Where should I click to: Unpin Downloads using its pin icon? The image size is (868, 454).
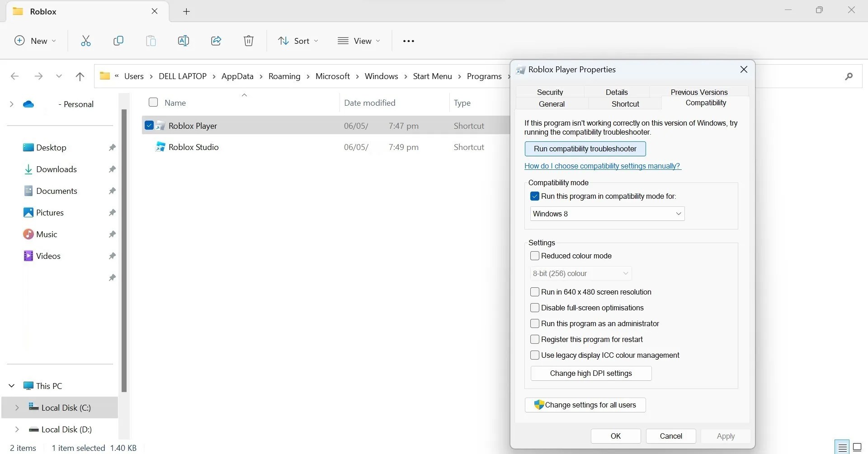112,169
